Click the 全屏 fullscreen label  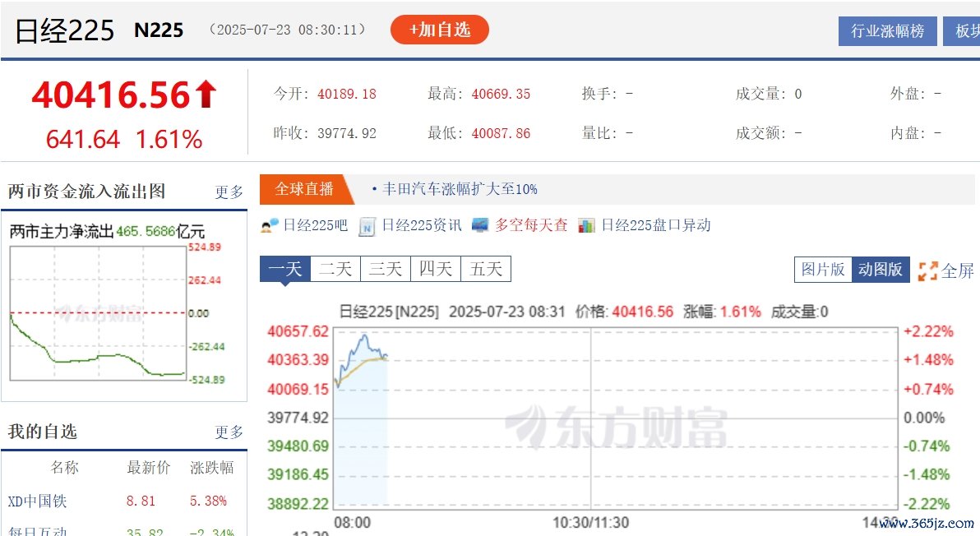[958, 271]
